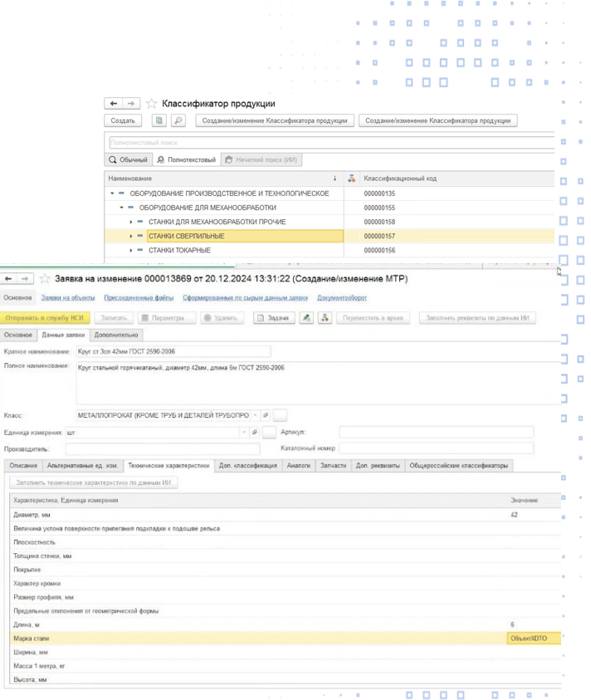Viewport: 591px width, 700px height.
Task: Collapse ОБОРУДОВАНИЕ ДЛЯ МЕХАНООБРАБОТКИ node
Action: pyautogui.click(x=121, y=208)
